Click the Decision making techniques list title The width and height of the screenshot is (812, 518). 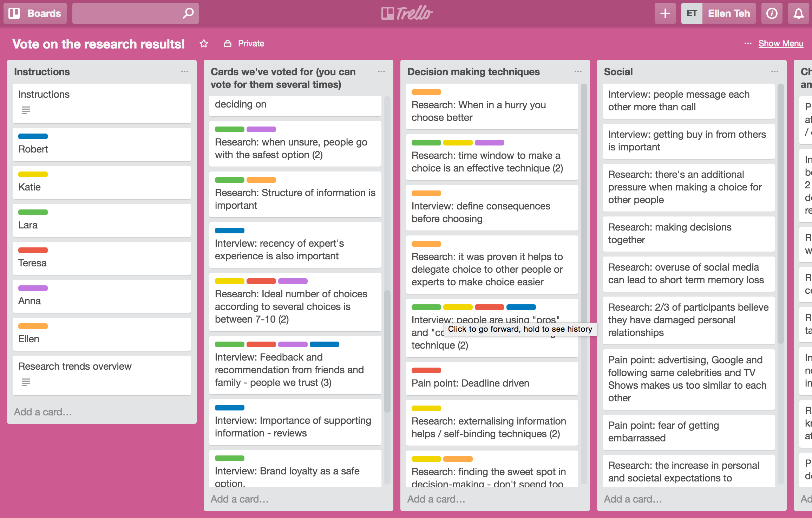(x=473, y=72)
